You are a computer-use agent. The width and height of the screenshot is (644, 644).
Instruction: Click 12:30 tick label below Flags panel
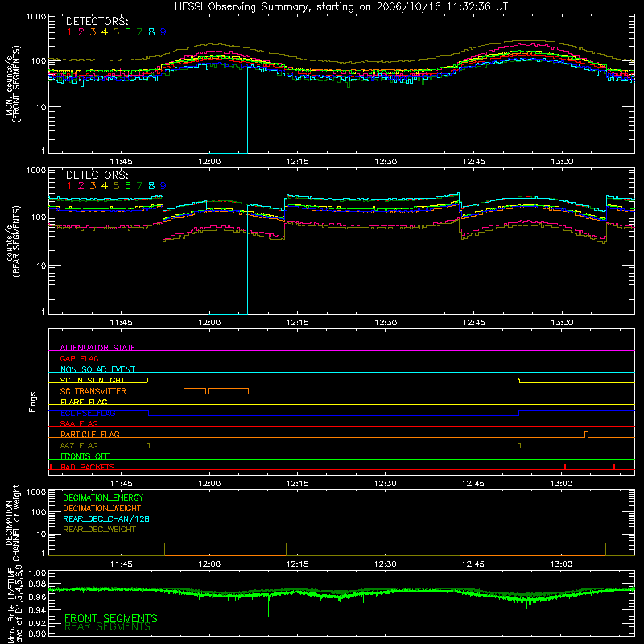pos(386,484)
